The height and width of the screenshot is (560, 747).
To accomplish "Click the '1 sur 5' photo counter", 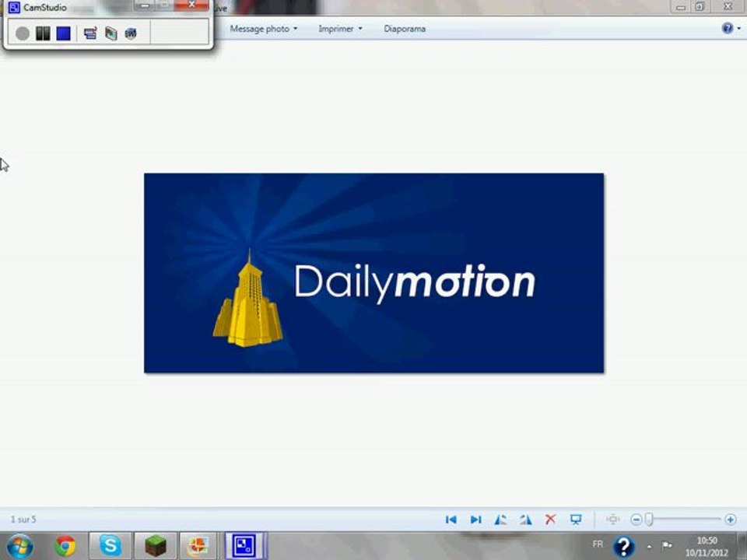I will (23, 519).
